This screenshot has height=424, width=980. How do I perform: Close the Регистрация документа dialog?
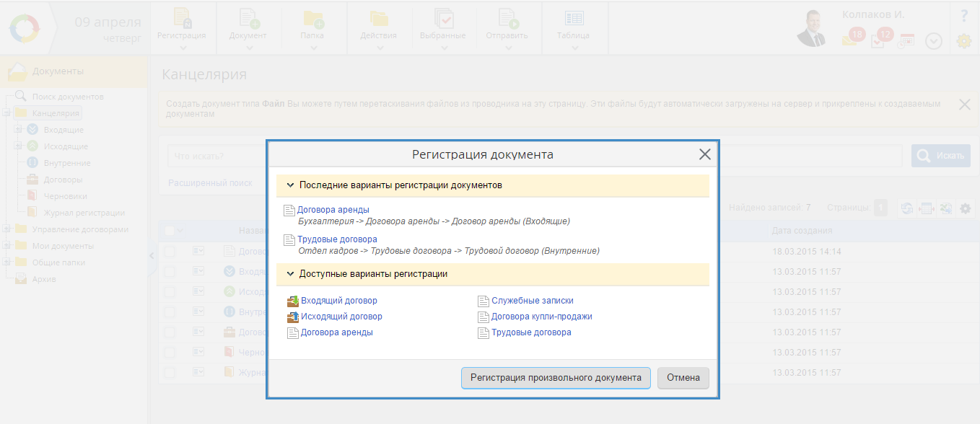pyautogui.click(x=704, y=154)
